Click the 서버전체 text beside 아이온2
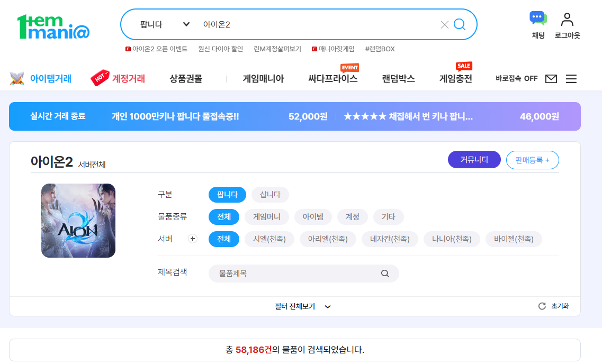Screen dimensions: 602x364 point(92,165)
